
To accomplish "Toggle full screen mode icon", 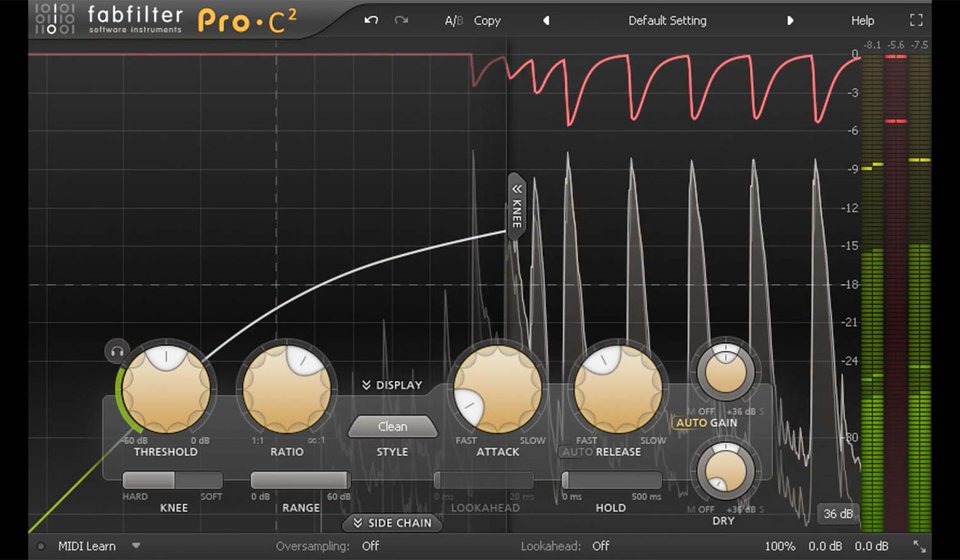I will [916, 20].
